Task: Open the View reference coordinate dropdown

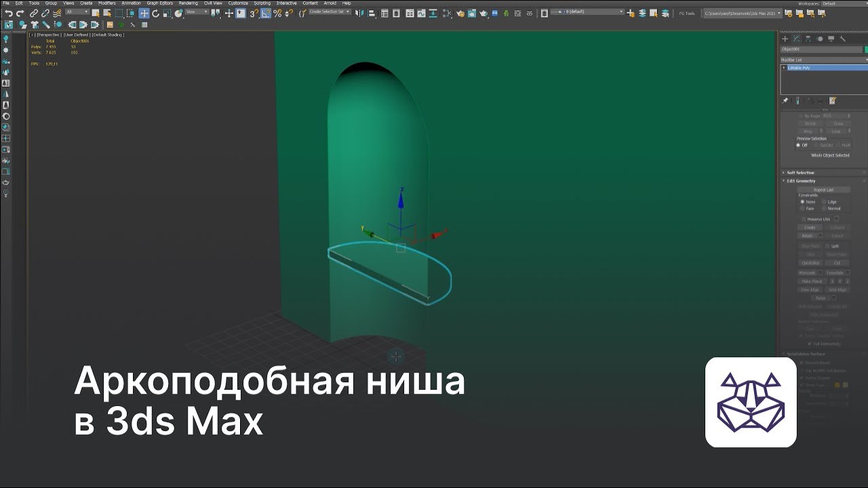Action: pyautogui.click(x=197, y=12)
